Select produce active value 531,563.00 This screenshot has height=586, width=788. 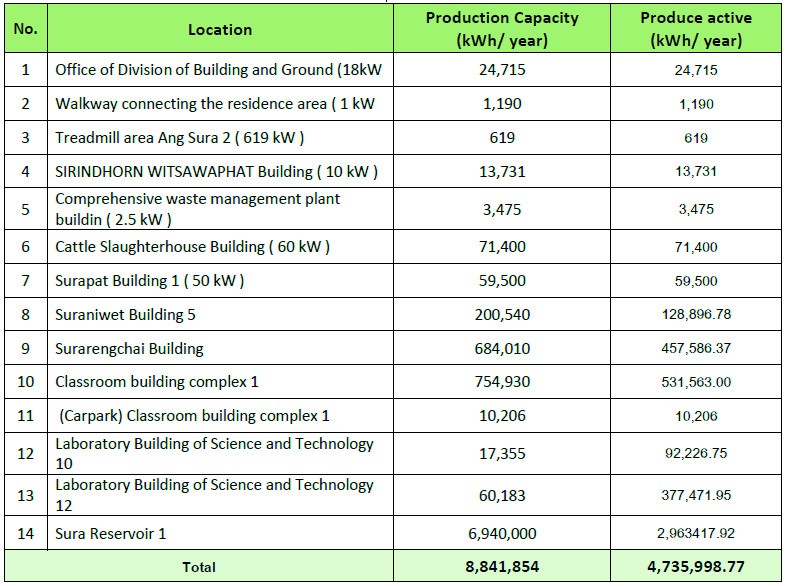tap(696, 382)
